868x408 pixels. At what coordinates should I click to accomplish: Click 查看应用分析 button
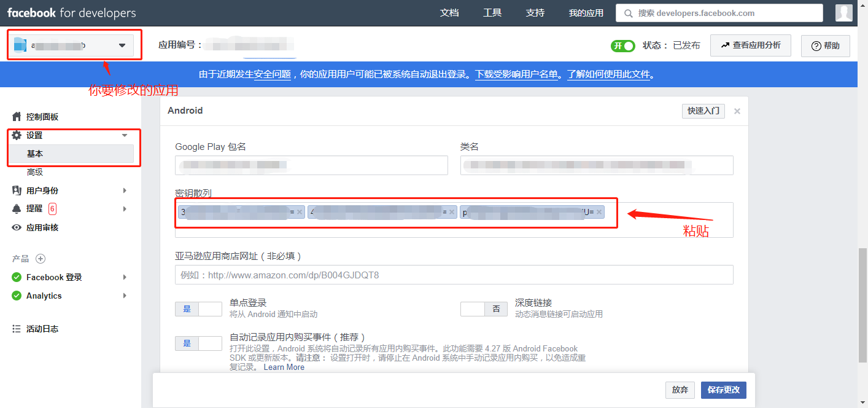point(750,45)
